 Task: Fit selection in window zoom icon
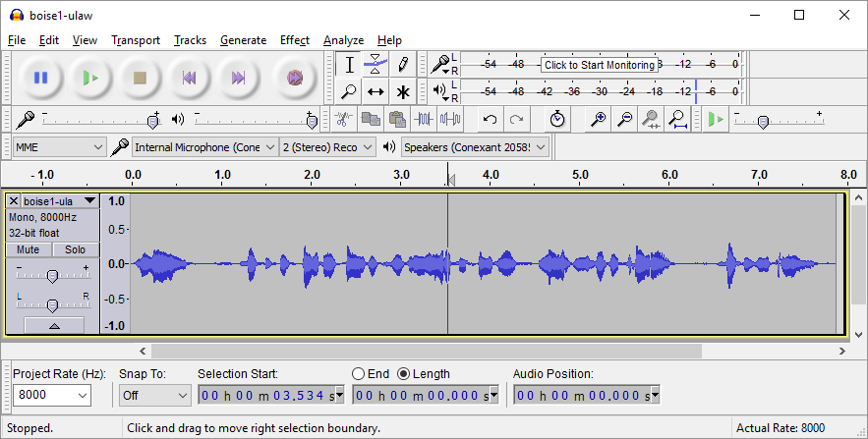click(x=651, y=119)
